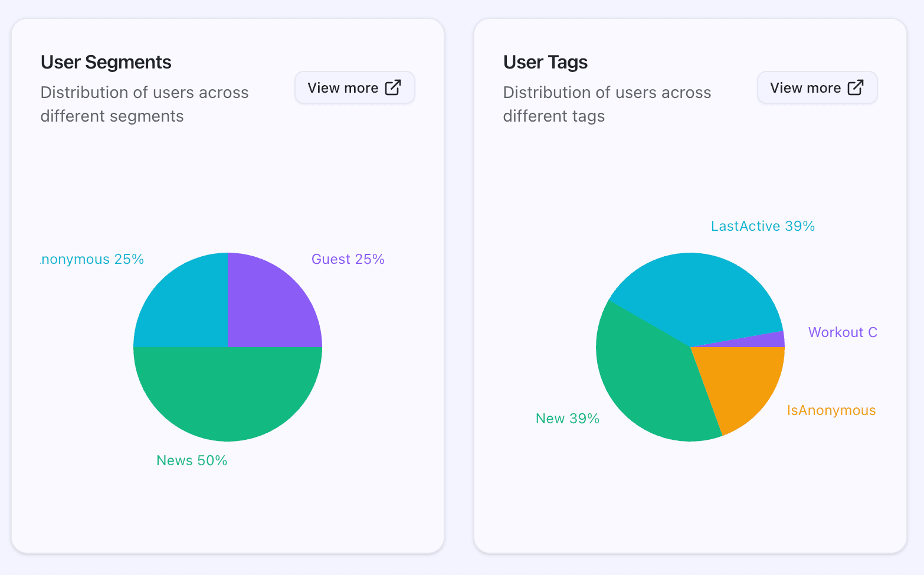Screen dimensions: 924x575
Task: Click the purple Workout chart label
Action: pos(842,332)
